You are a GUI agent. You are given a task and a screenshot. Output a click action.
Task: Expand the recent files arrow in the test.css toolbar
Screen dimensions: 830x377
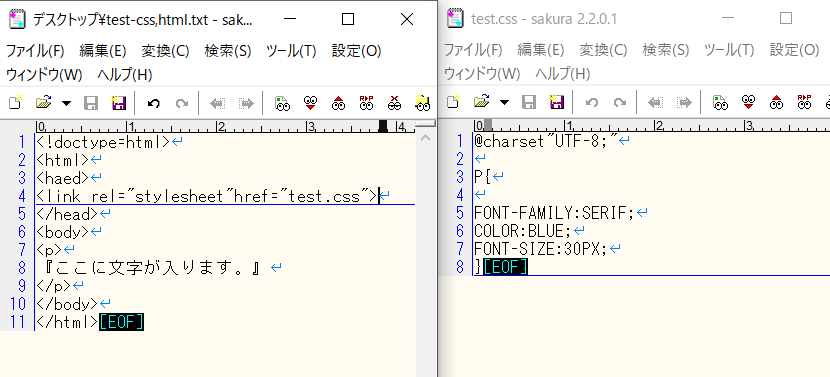point(504,102)
